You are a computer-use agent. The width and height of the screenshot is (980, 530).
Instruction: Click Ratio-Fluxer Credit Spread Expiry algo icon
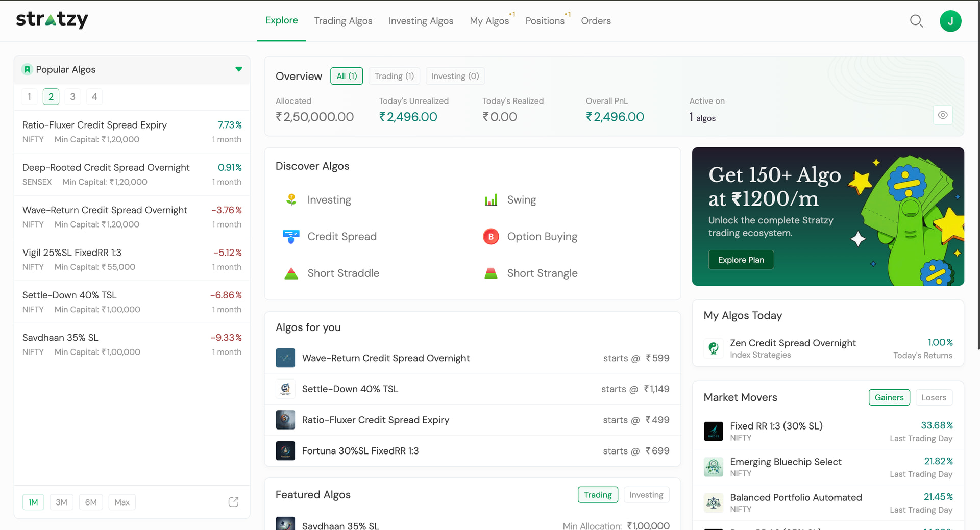point(285,420)
